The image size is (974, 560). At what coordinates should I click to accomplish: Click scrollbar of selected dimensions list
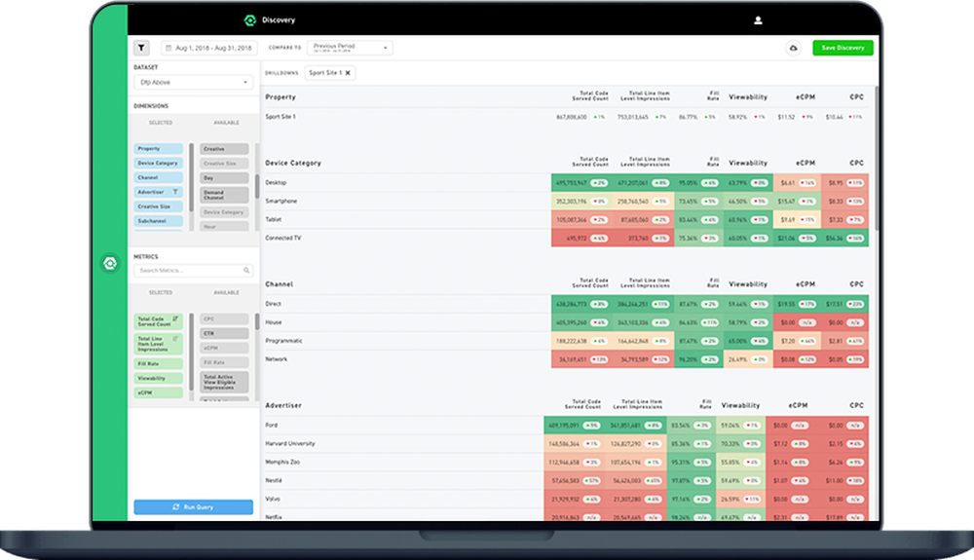191,177
